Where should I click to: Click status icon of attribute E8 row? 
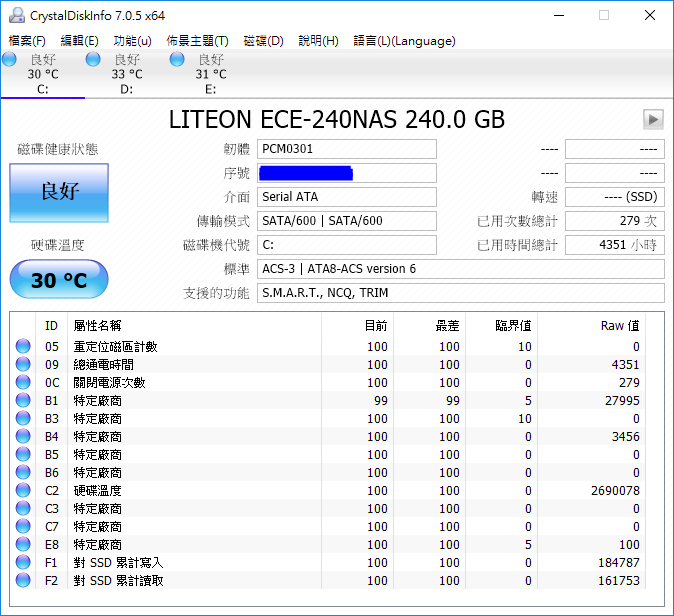23,544
